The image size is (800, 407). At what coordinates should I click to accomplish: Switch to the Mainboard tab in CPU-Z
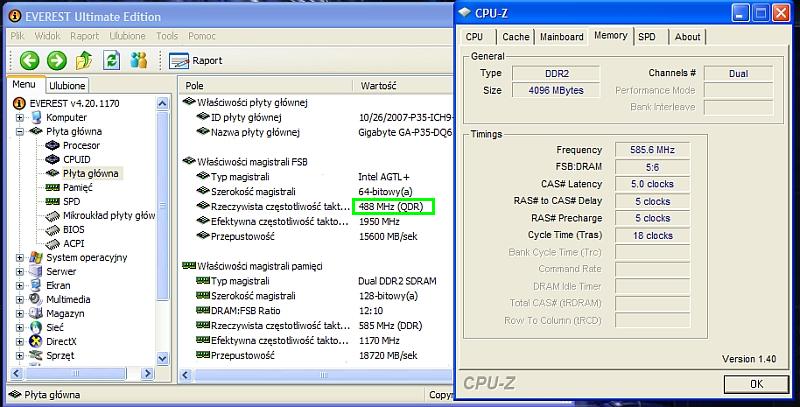pyautogui.click(x=561, y=37)
